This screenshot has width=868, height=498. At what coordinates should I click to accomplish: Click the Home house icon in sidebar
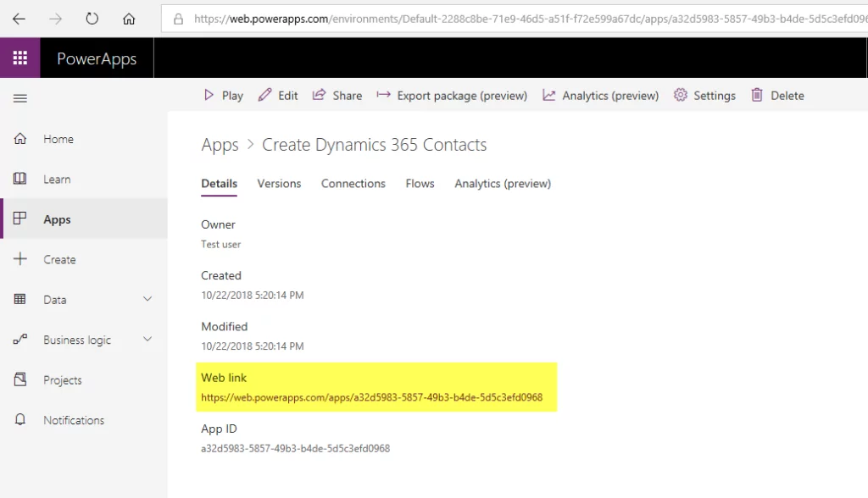(x=20, y=138)
